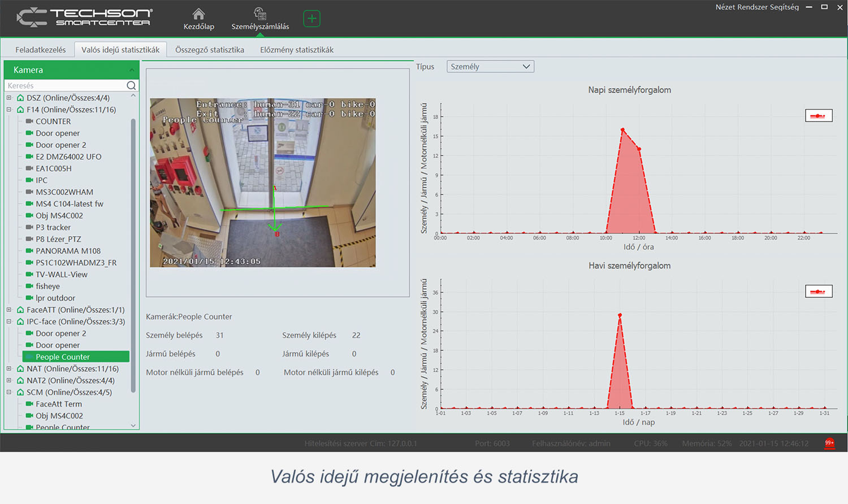
Task: Open the Típus Személy dropdown
Action: click(x=490, y=67)
